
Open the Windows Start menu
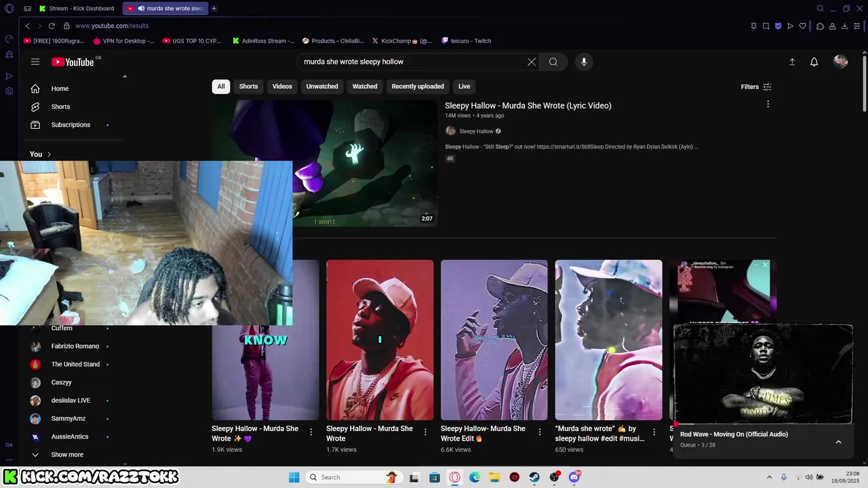pyautogui.click(x=294, y=477)
